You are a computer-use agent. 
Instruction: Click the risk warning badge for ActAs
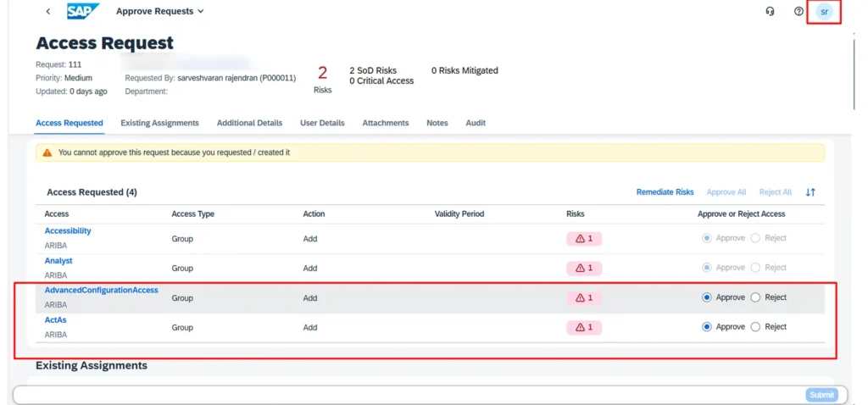tap(584, 327)
